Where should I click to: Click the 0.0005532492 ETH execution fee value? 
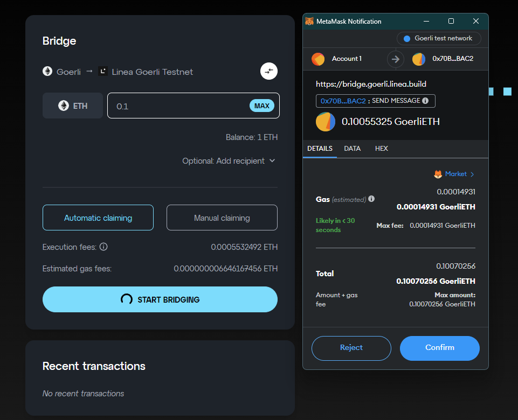tap(244, 247)
